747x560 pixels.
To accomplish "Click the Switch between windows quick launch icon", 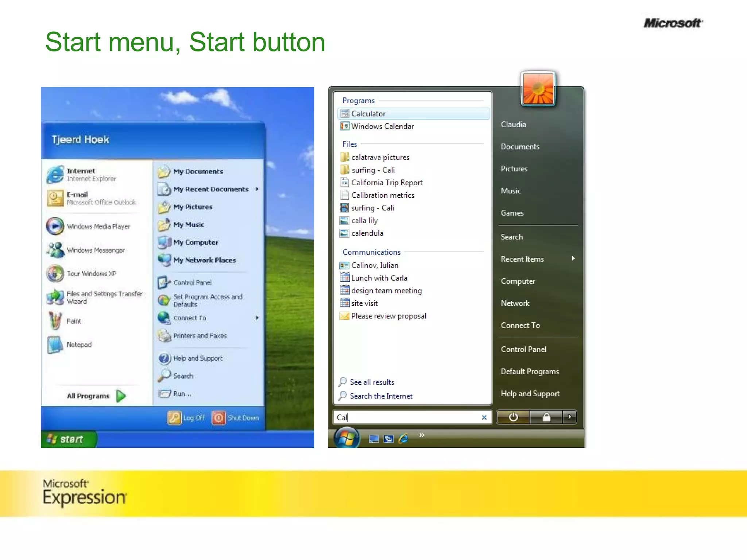I will (x=388, y=439).
